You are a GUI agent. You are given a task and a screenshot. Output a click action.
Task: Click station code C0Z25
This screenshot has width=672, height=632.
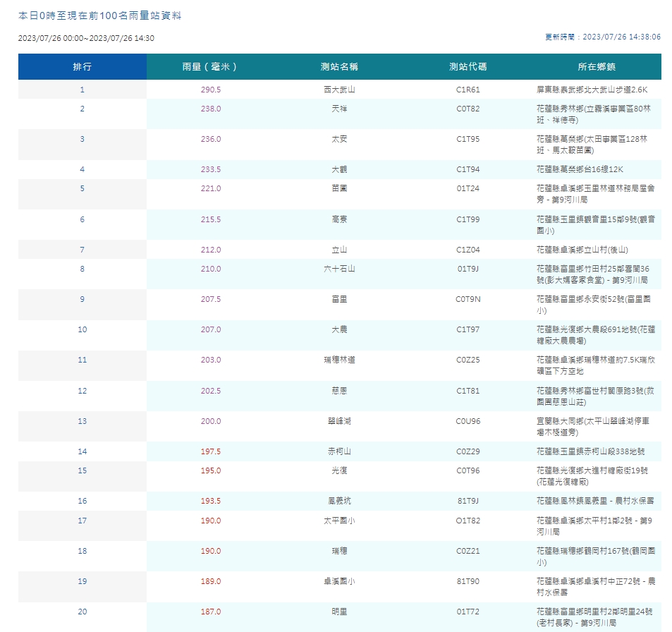coord(468,360)
